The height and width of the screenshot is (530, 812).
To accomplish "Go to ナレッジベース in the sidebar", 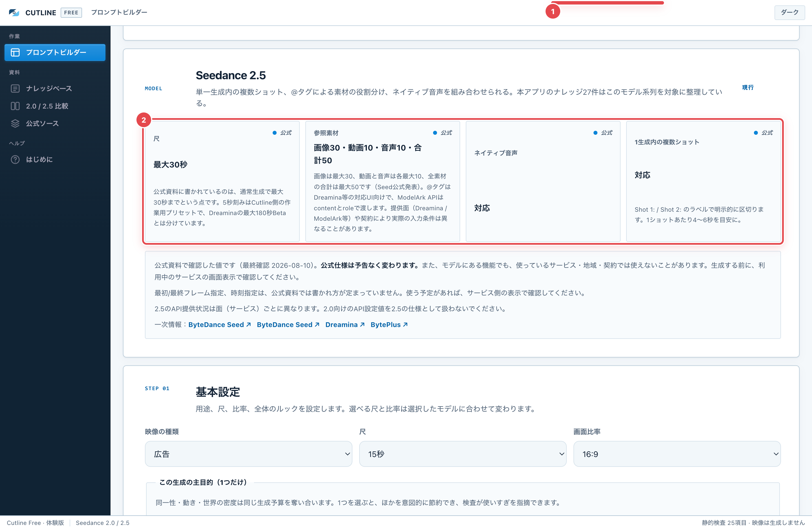I will click(x=55, y=88).
